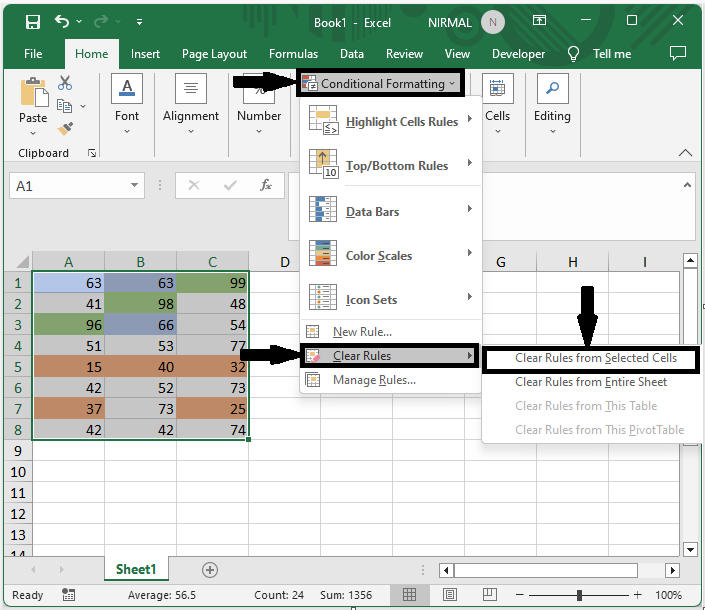
Task: Click the Cut scissors icon
Action: (x=65, y=83)
